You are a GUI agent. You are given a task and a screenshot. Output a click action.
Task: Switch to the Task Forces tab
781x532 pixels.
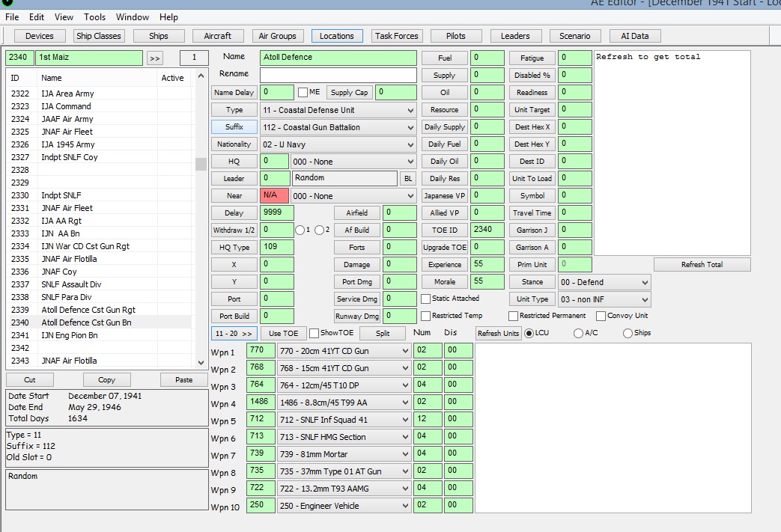396,36
